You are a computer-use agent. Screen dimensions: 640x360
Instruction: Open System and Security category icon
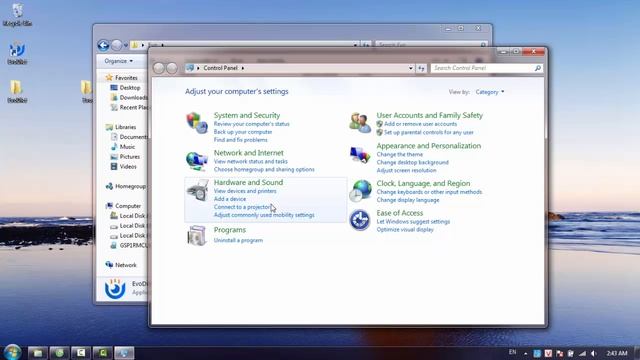[197, 123]
